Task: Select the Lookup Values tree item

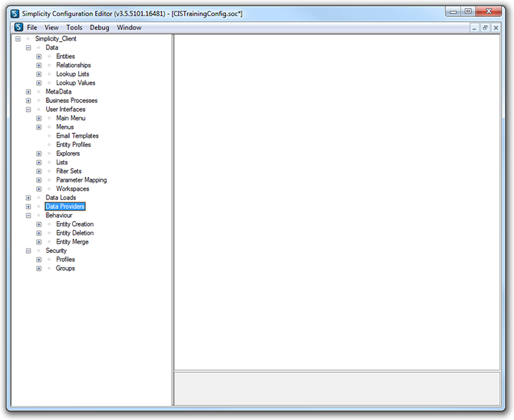Action: [75, 83]
